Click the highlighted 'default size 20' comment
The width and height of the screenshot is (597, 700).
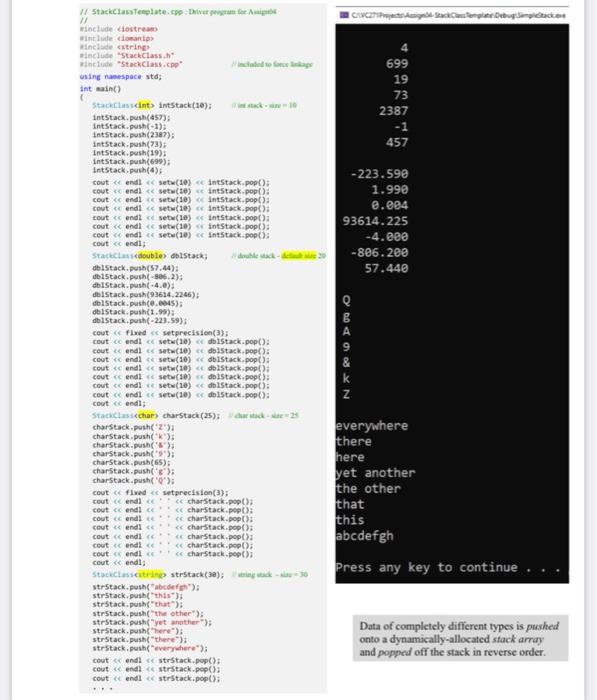tap(304, 255)
